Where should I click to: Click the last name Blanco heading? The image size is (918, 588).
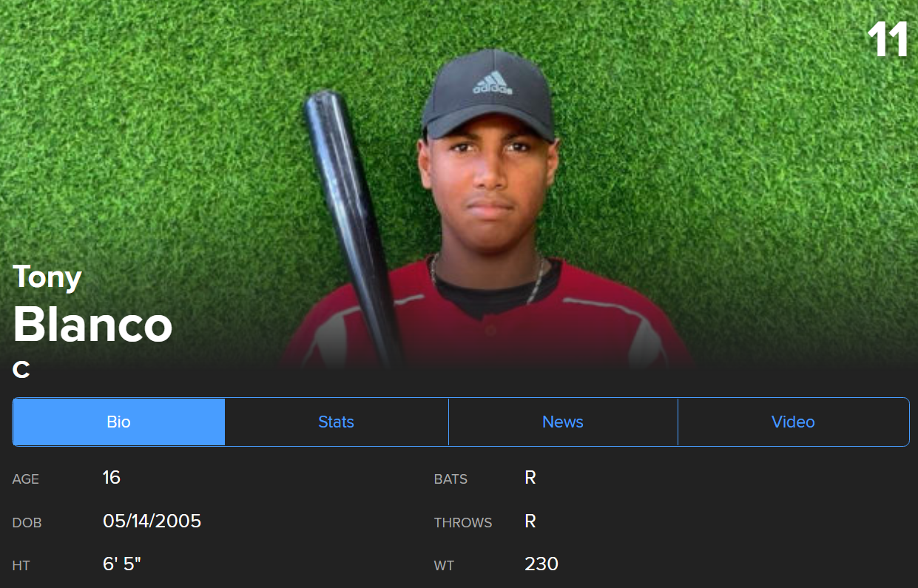click(92, 324)
